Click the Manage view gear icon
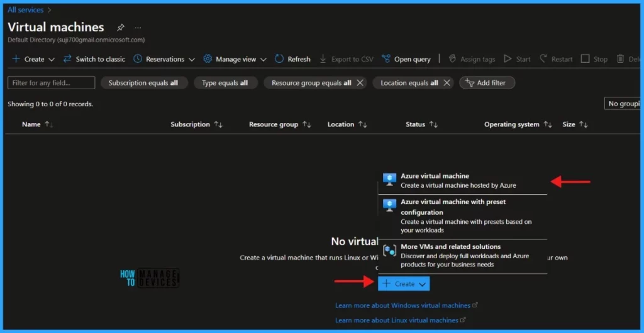Image resolution: width=644 pixels, height=333 pixels. 208,58
